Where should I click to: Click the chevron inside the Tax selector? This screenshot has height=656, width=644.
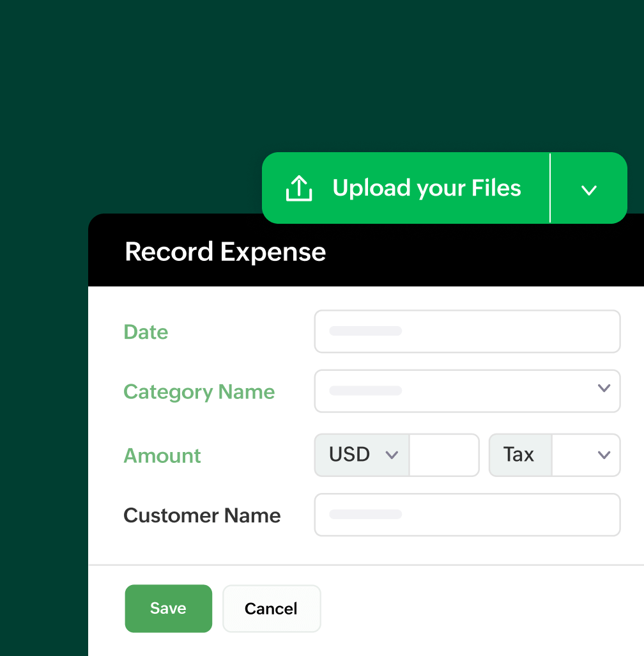(x=603, y=455)
